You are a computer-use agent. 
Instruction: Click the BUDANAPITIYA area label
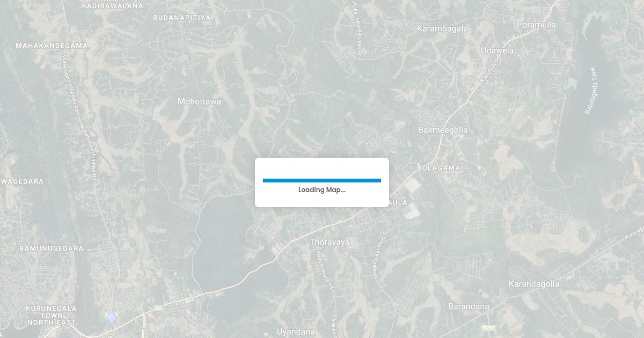point(182,18)
